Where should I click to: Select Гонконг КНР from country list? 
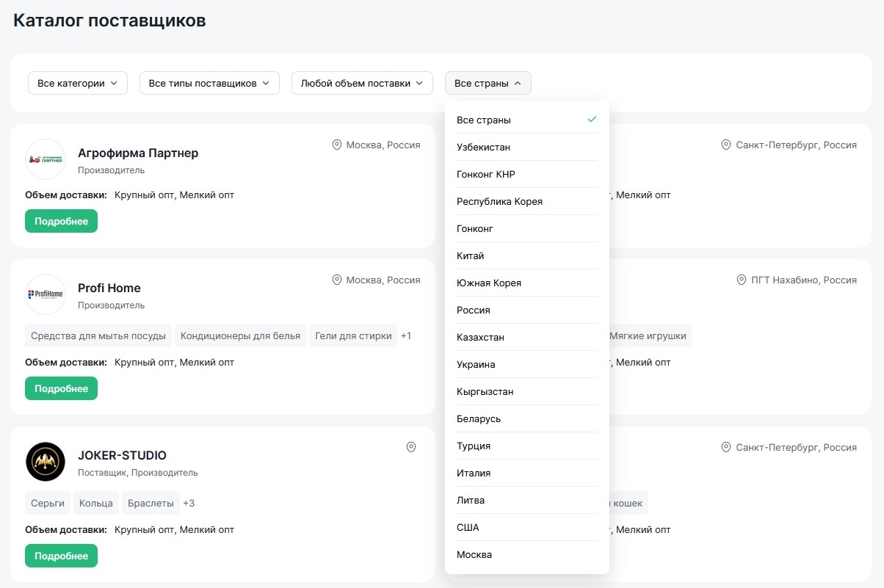click(526, 174)
